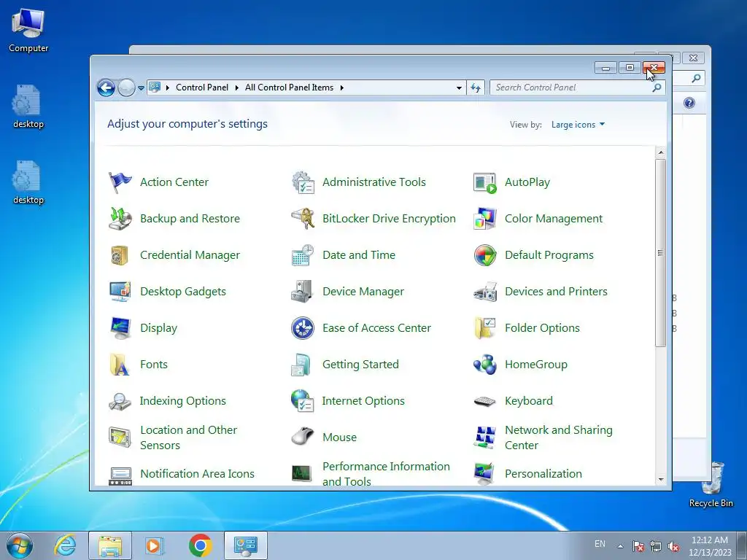Click the Back navigation button

pos(107,87)
